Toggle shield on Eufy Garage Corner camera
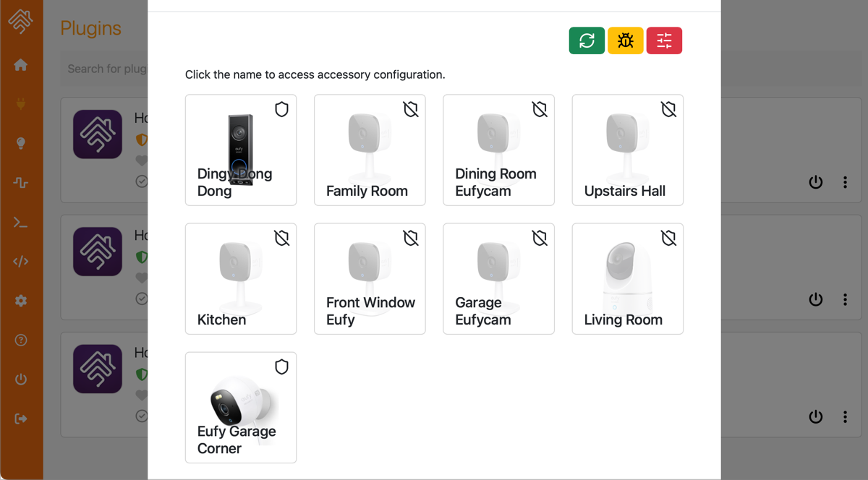 coord(281,367)
